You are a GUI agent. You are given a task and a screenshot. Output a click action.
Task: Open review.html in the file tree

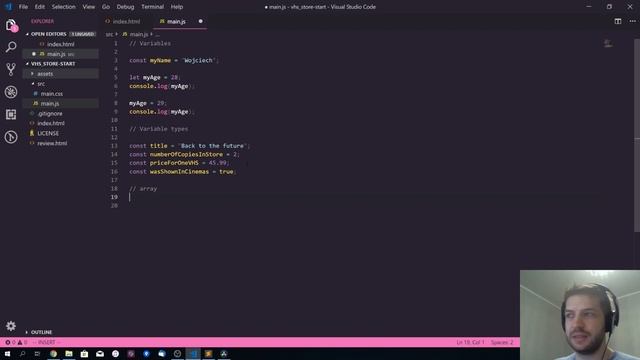[61, 143]
